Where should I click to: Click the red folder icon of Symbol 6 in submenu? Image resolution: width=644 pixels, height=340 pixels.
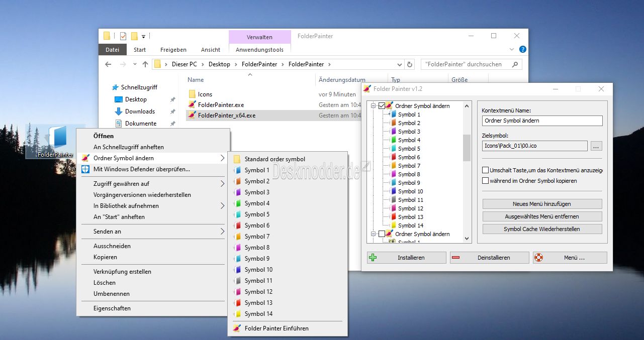click(x=237, y=225)
